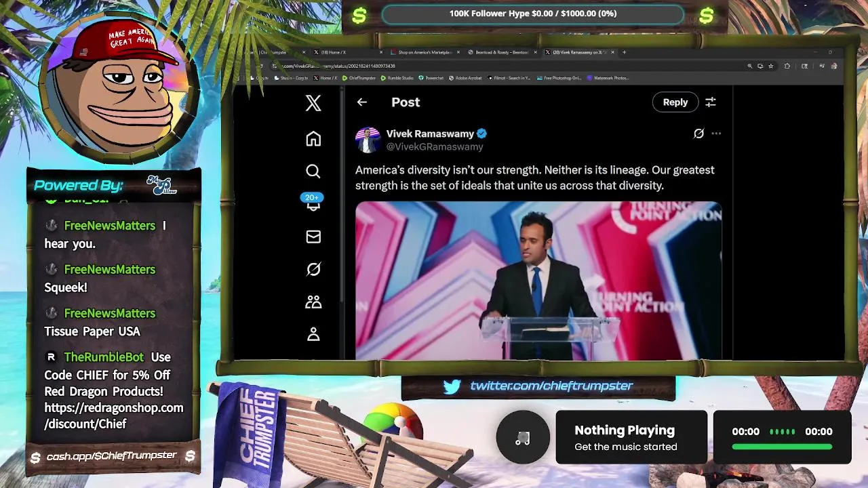Open the Messages envelope icon

pyautogui.click(x=313, y=237)
